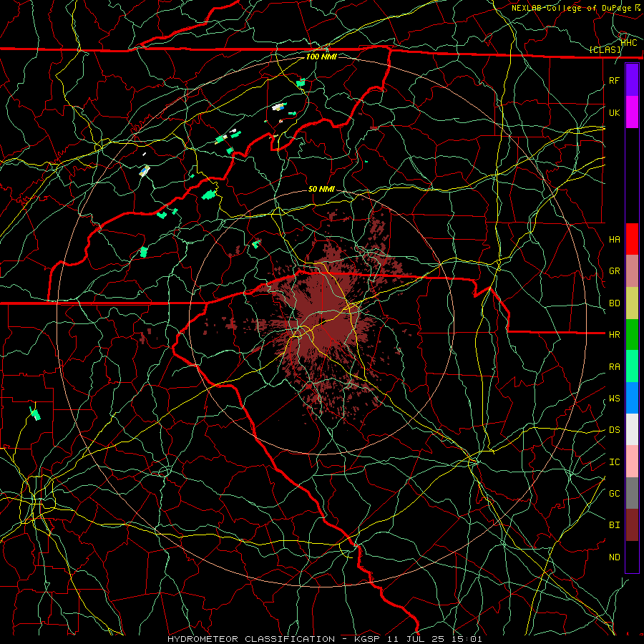The height and width of the screenshot is (644, 644).
Task: Click the DS white legend swatch
Action: pyautogui.click(x=632, y=429)
